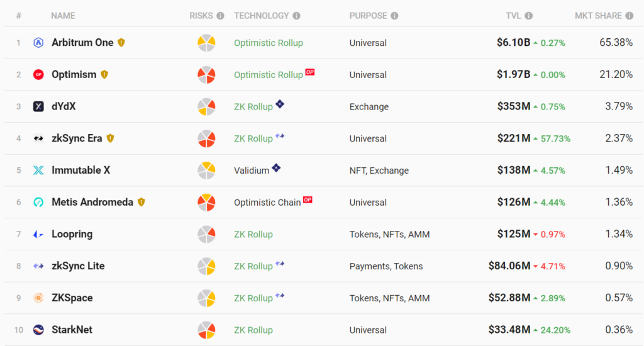
Task: Open the ZKSpace risk pie chart
Action: click(206, 298)
